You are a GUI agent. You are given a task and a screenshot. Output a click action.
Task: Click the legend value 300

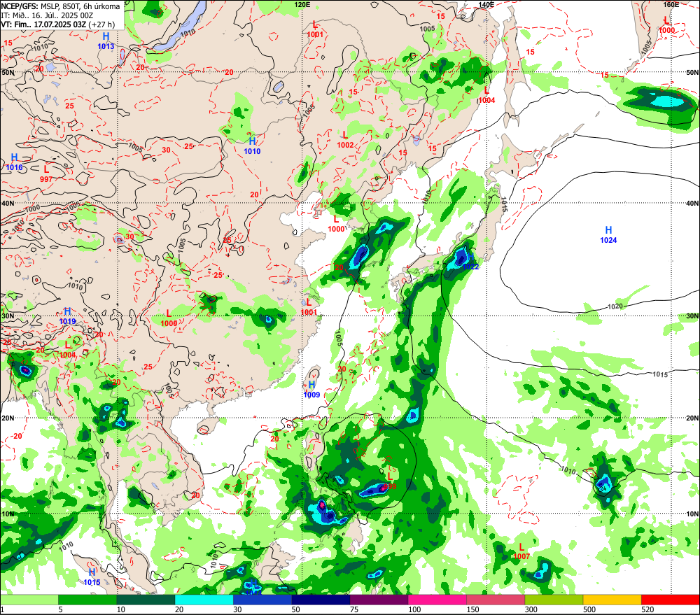tap(531, 609)
